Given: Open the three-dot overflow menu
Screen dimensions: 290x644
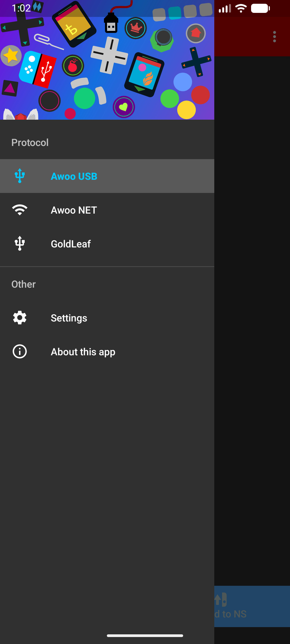Looking at the screenshot, I should coord(274,36).
